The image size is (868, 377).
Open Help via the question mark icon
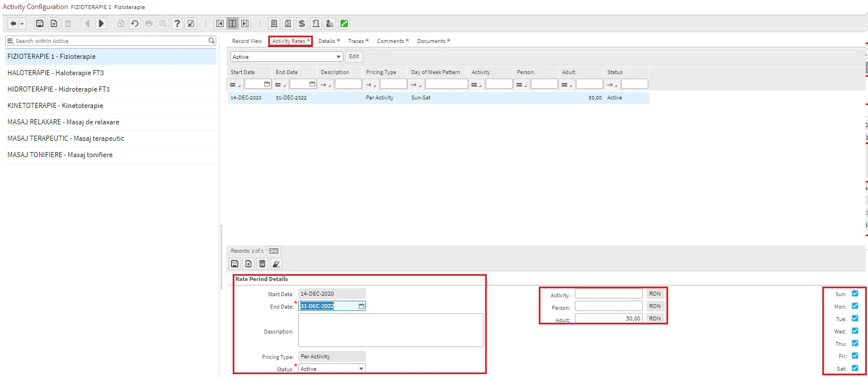pos(177,23)
